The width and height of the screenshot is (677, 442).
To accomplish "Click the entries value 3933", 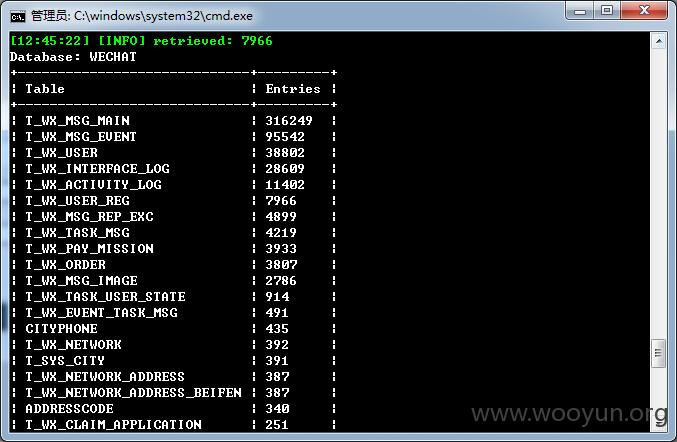I will point(281,249).
